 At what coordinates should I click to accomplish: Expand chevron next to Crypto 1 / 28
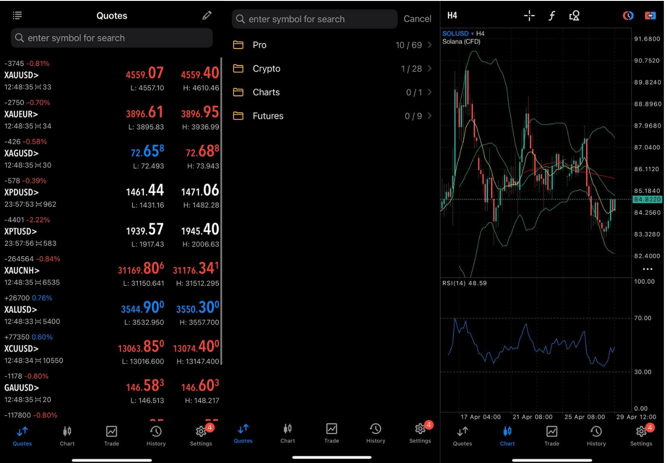[x=430, y=69]
